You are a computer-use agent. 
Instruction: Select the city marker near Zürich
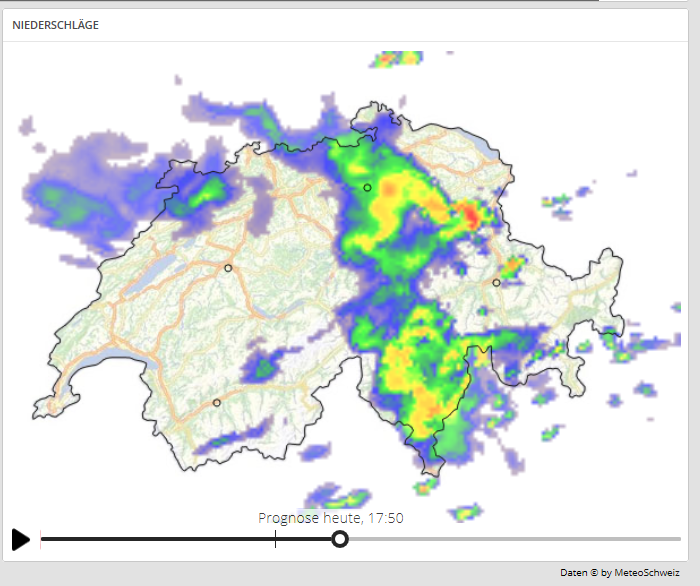pos(367,188)
